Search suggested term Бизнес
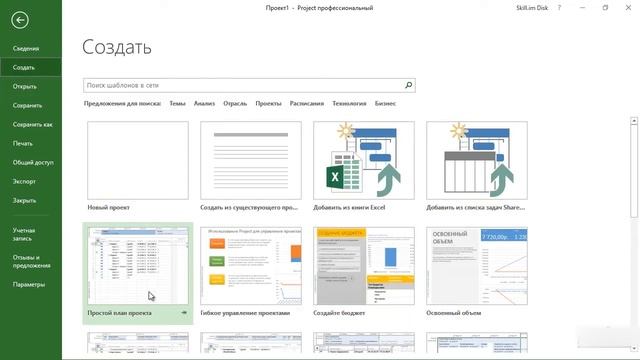640x360 pixels. point(385,104)
